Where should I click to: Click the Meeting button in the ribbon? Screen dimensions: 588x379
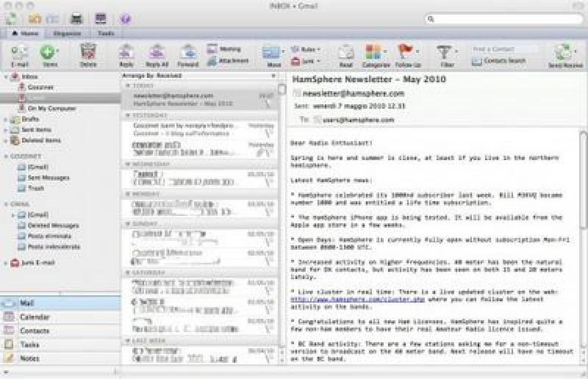(x=224, y=49)
